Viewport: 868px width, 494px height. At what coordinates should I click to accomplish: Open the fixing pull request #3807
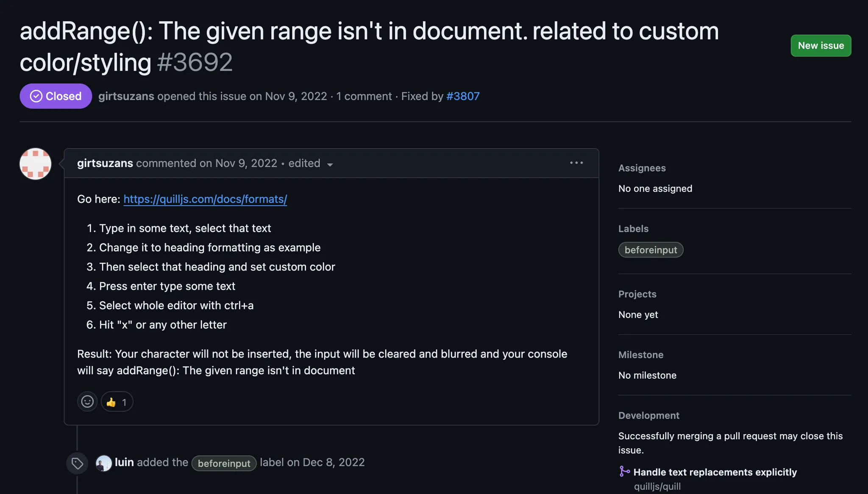point(463,96)
